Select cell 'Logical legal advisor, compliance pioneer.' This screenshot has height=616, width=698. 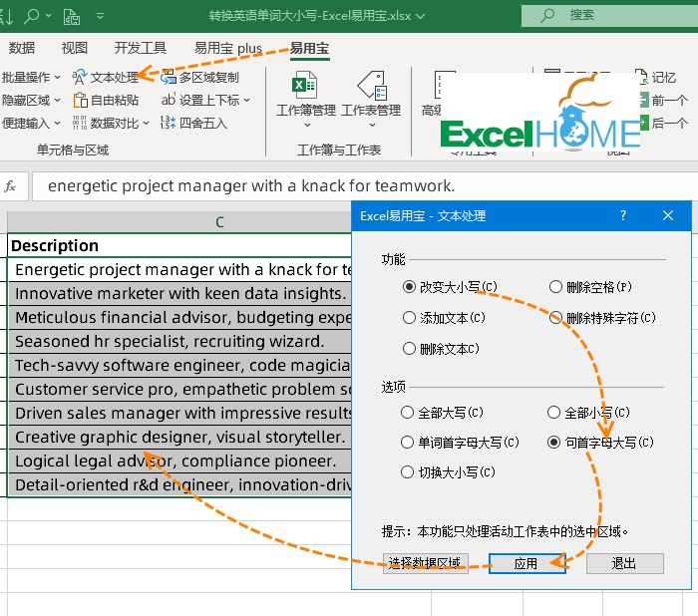(179, 462)
